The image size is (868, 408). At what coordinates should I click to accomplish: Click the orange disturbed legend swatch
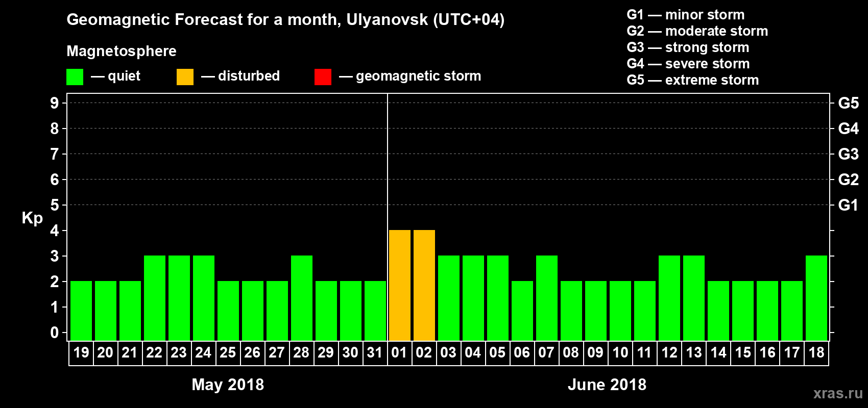(185, 77)
